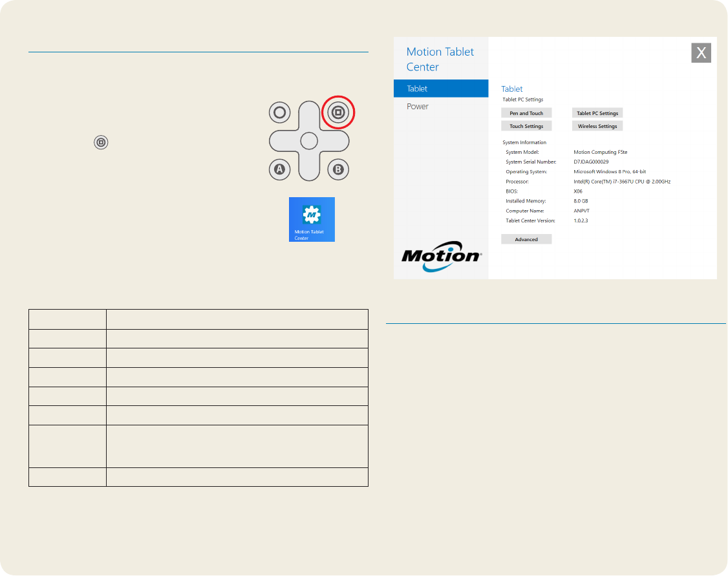The width and height of the screenshot is (728, 576).
Task: Click the Computer Name: label
Action: pyautogui.click(x=525, y=211)
